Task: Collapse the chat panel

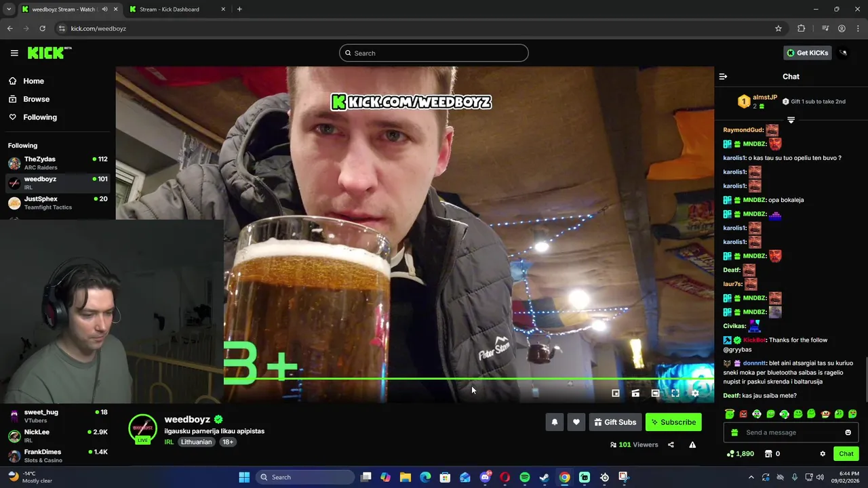Action: [x=723, y=77]
